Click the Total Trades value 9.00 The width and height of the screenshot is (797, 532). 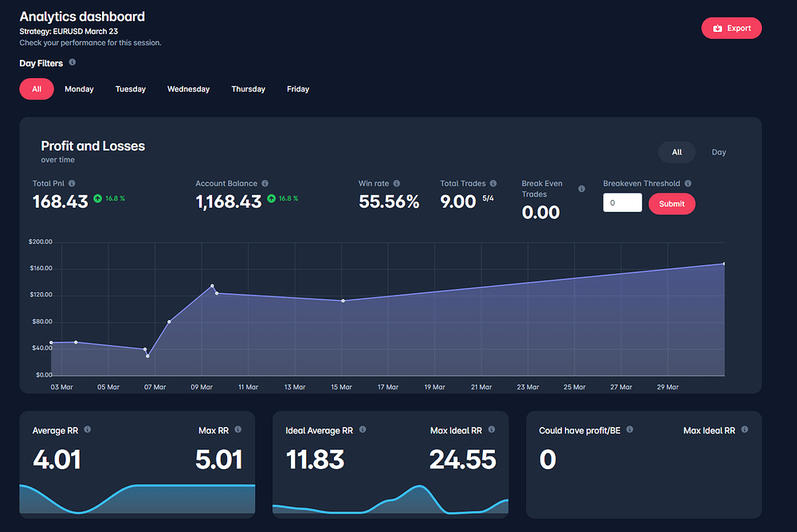point(458,201)
